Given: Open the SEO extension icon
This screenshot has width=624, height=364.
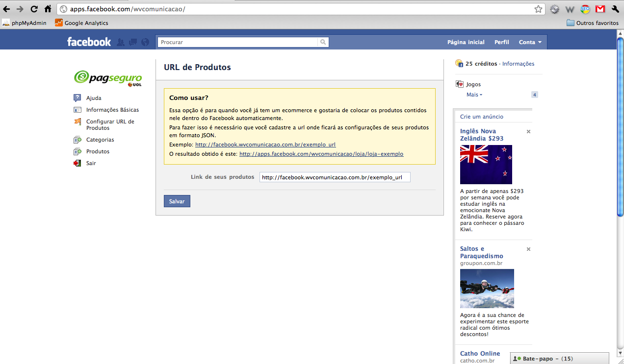Looking at the screenshot, I should tap(585, 9).
